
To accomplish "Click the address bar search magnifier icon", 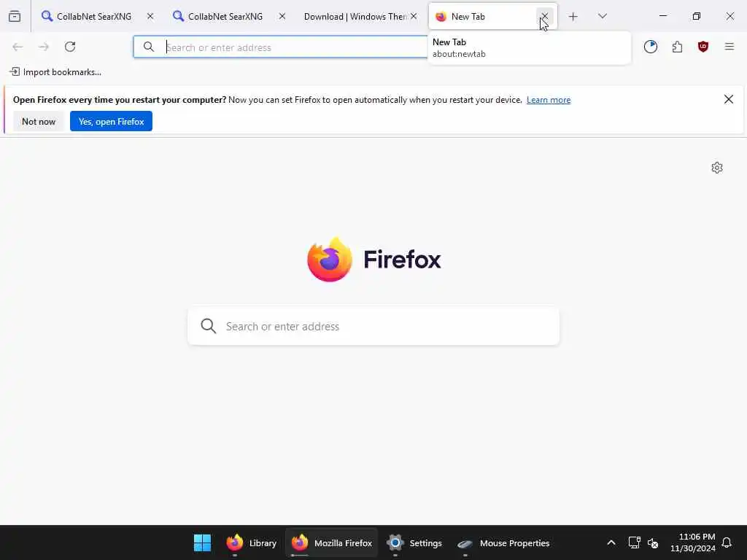I will [149, 47].
